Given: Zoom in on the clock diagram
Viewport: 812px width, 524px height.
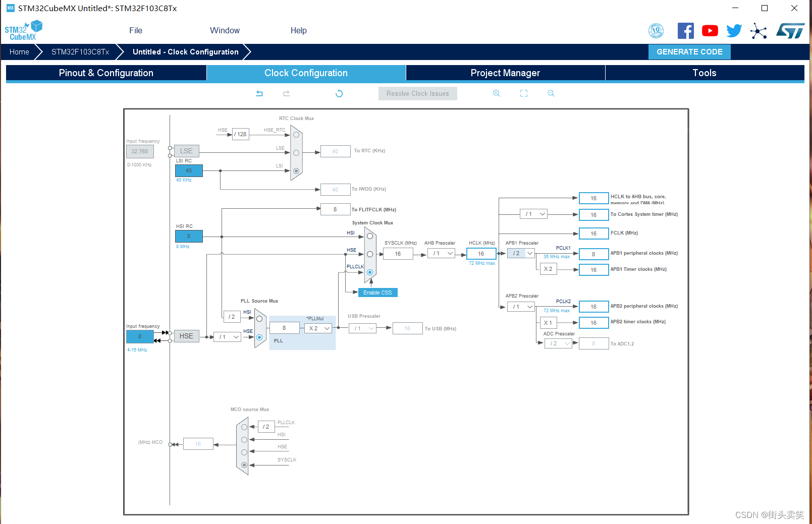Looking at the screenshot, I should (x=497, y=93).
